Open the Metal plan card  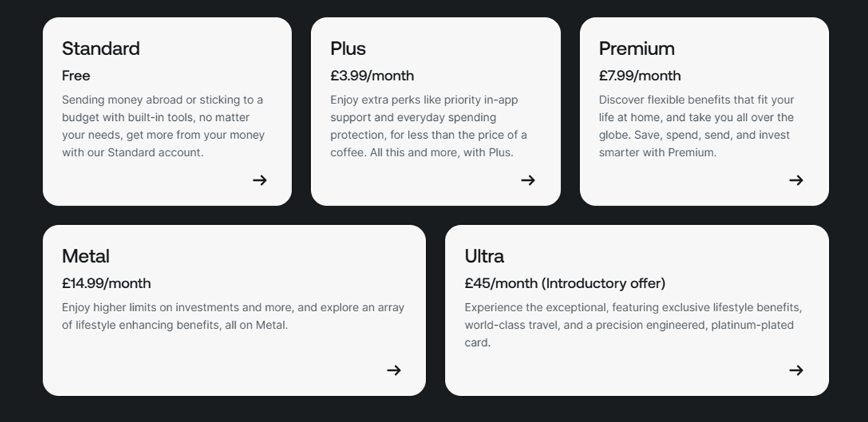(x=235, y=310)
